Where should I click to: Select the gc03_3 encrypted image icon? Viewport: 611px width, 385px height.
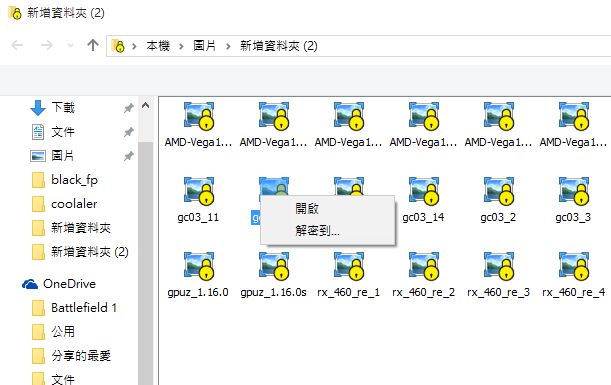[x=574, y=191]
